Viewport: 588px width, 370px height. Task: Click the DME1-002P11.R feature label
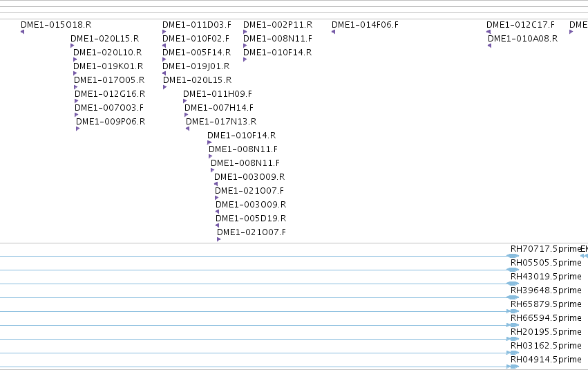pos(278,25)
